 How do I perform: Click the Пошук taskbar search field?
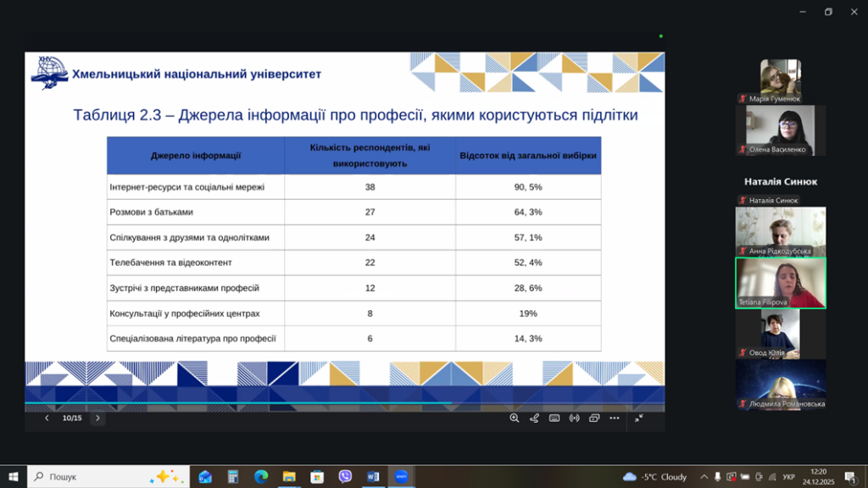click(102, 477)
